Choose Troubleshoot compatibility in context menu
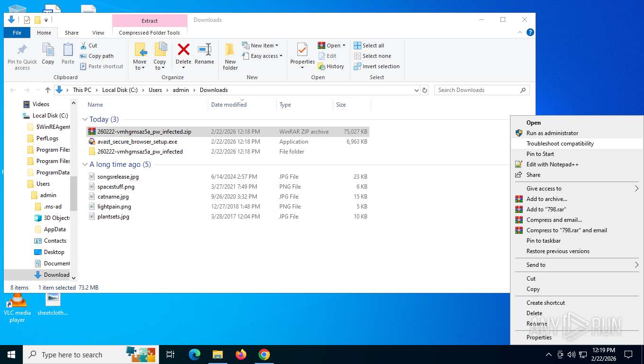Image resolution: width=644 pixels, height=364 pixels. click(x=577, y=144)
